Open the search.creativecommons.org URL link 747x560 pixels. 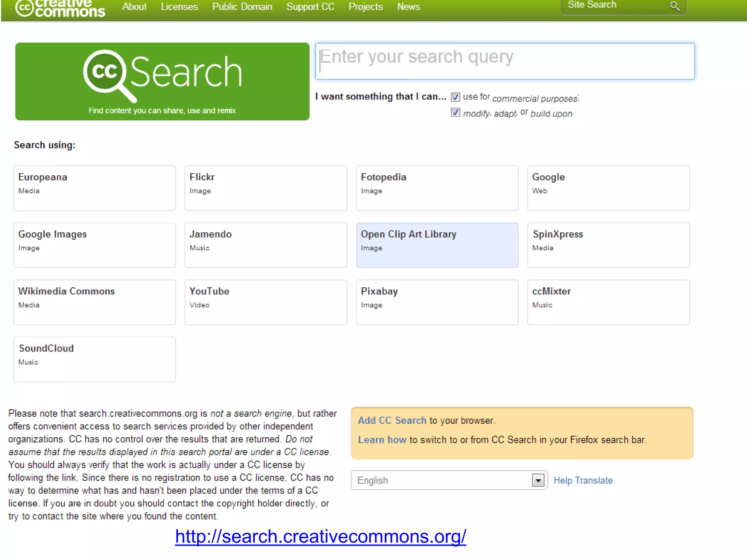[321, 537]
